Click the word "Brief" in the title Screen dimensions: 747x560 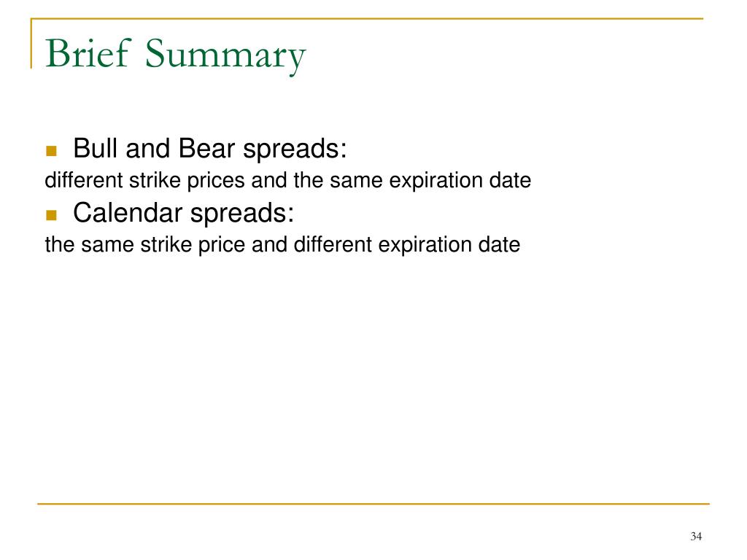coord(88,52)
